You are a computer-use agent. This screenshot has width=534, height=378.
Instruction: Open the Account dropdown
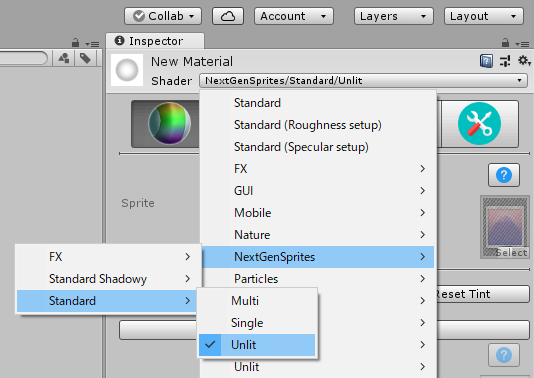click(x=294, y=16)
